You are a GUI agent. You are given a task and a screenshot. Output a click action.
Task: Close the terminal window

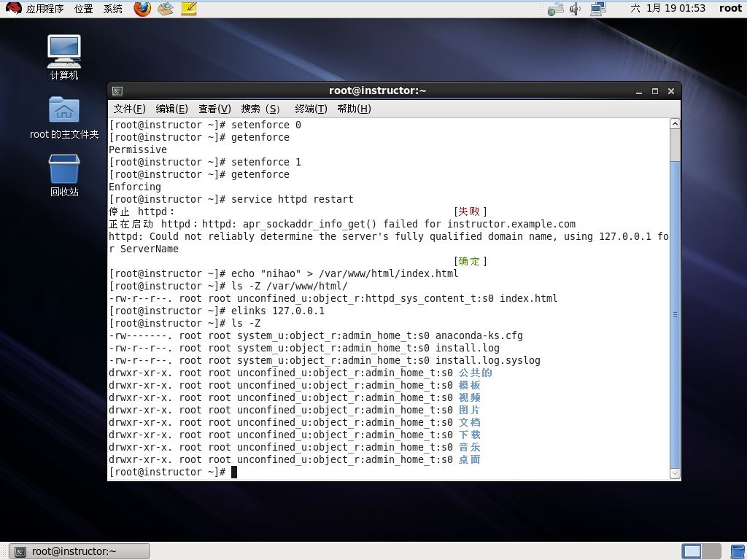pos(671,91)
